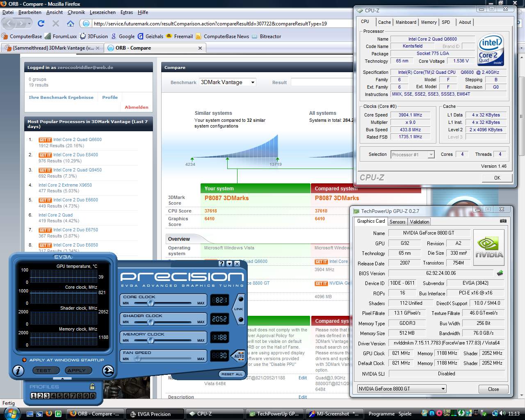This screenshot has height=420, width=525.
Task: Open Geizhals bookmark
Action: pyautogui.click(x=151, y=36)
